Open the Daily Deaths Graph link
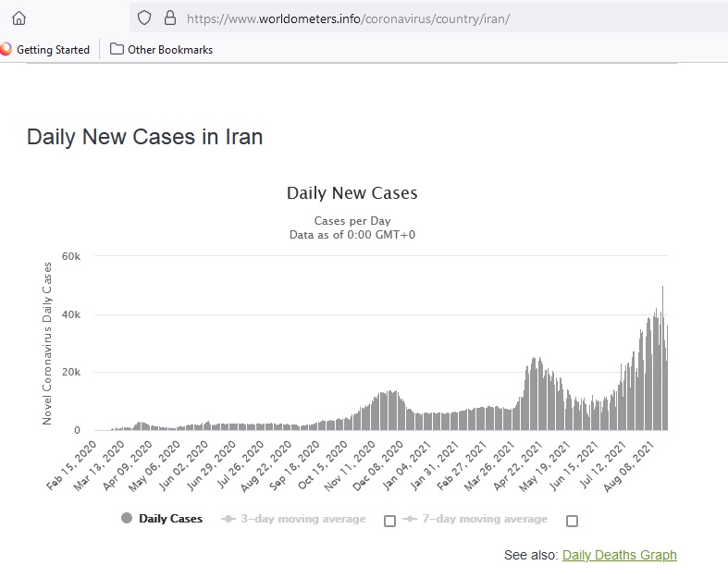This screenshot has width=728, height=578. (620, 555)
